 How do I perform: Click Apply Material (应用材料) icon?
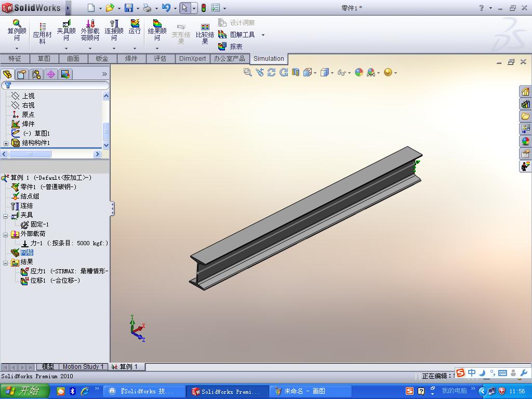coord(42,33)
